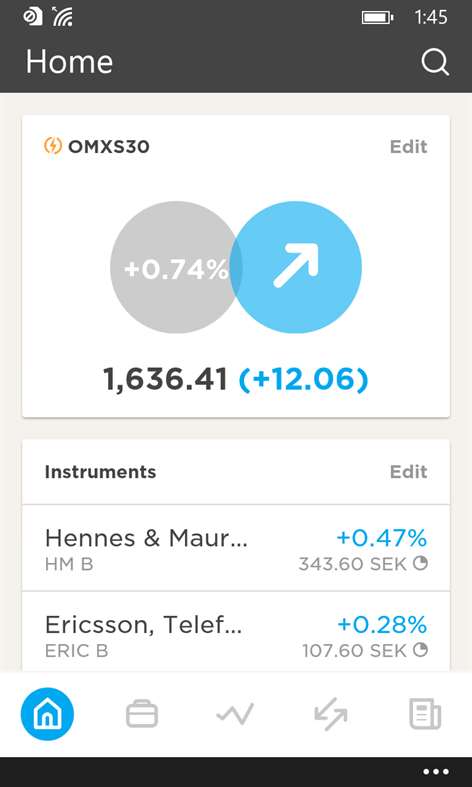Open the Hennes & Mauritz HM B row

236,548
